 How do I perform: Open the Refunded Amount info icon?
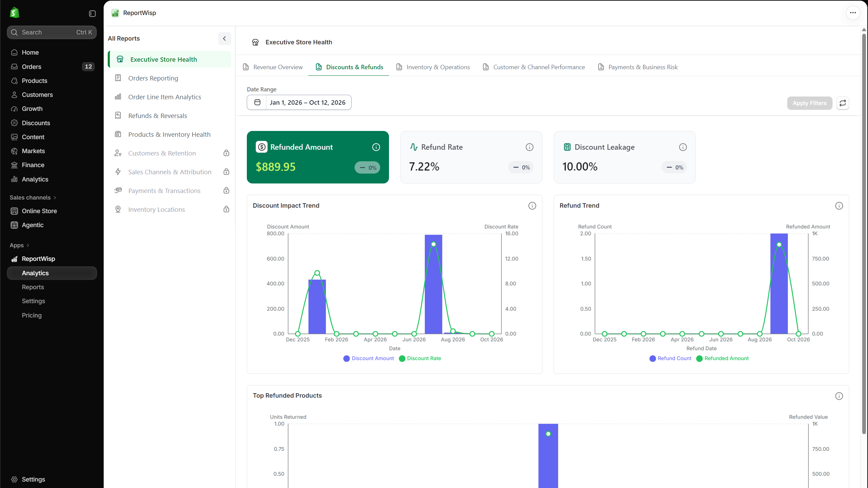(x=376, y=147)
